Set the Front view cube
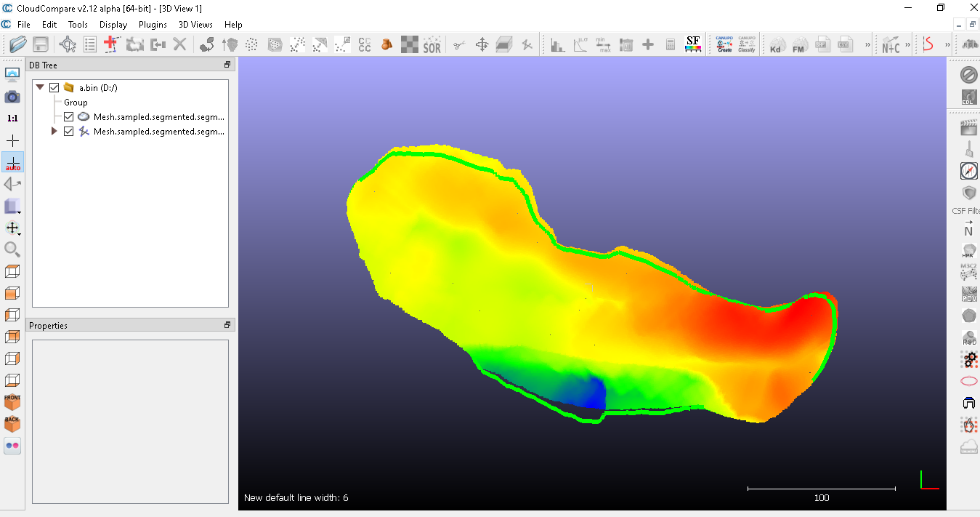The width and height of the screenshot is (980, 517). coord(12,401)
